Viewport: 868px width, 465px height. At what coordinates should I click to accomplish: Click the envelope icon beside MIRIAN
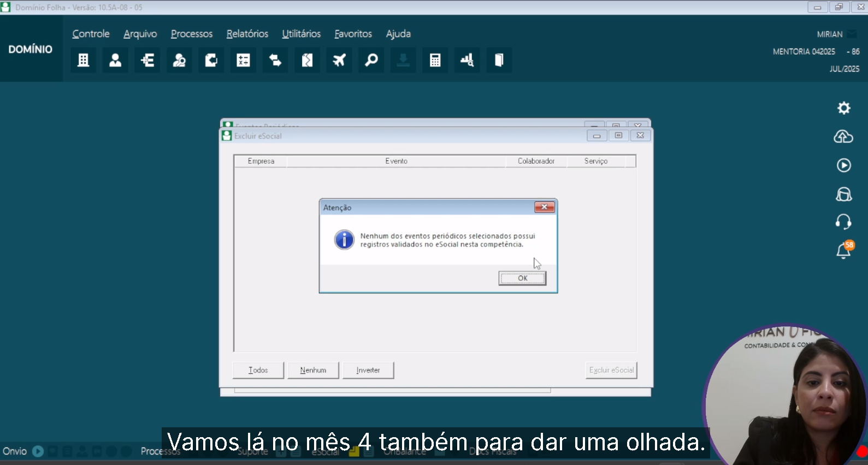coord(852,34)
